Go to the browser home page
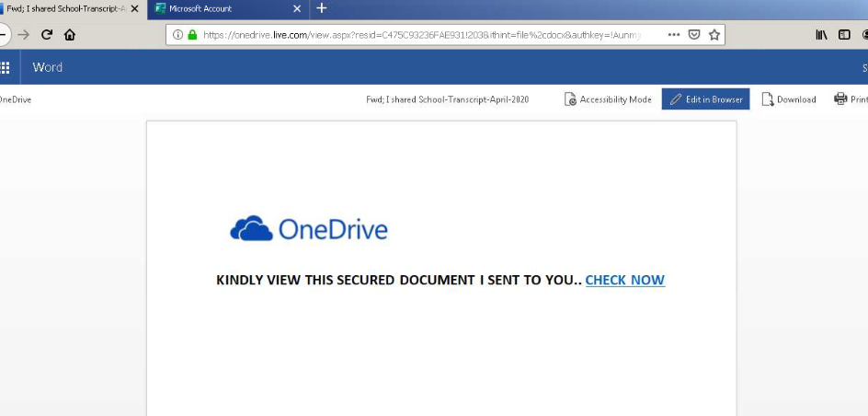Screen dimensions: 868x416 69,35
